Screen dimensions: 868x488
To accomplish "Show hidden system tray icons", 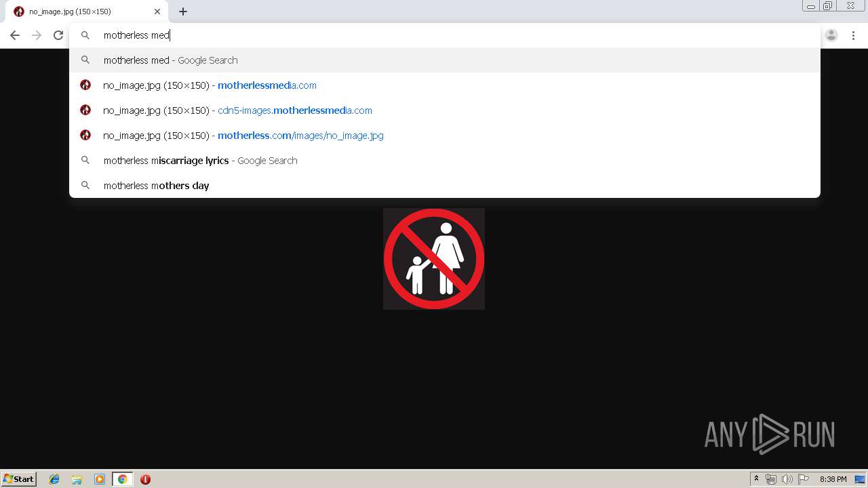I will pyautogui.click(x=756, y=479).
